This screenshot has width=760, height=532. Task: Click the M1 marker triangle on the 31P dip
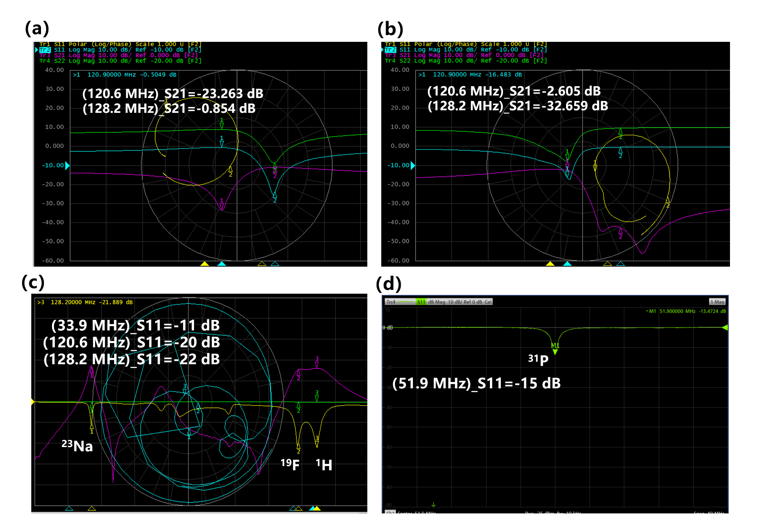[x=555, y=352]
